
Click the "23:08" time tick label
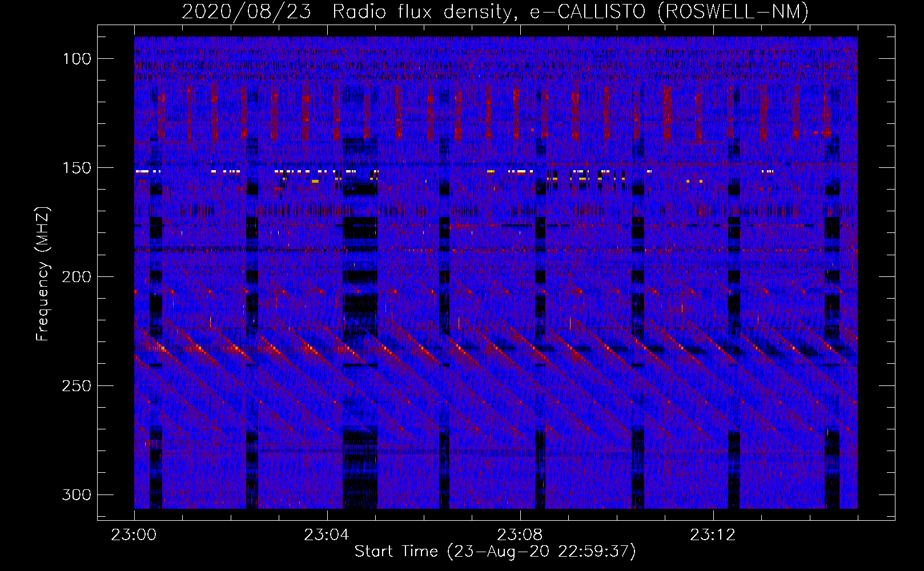point(520,535)
